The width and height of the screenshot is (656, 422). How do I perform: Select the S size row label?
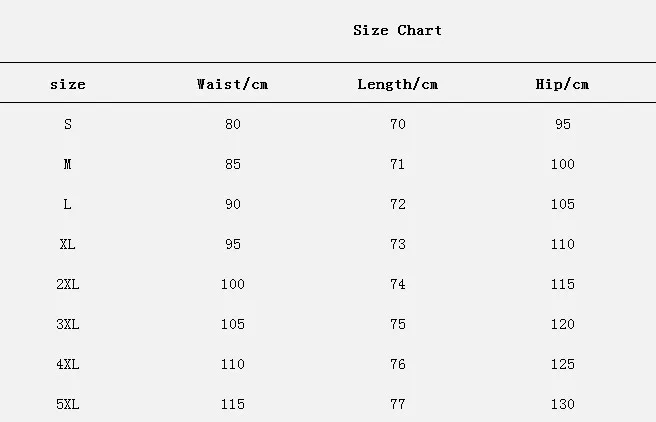click(68, 124)
